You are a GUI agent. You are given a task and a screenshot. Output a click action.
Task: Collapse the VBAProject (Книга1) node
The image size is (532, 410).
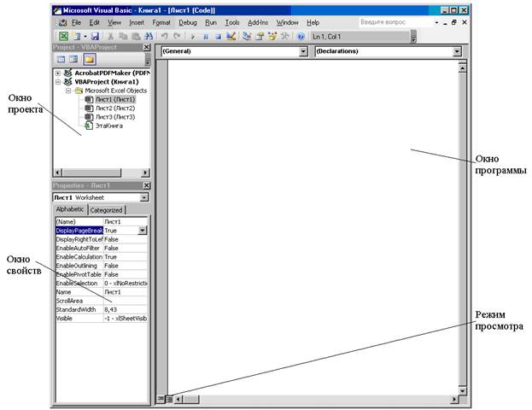(58, 82)
